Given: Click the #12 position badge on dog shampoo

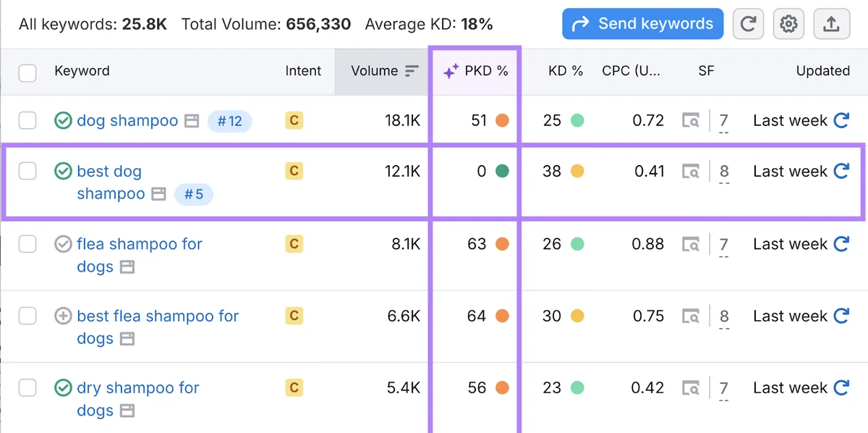Looking at the screenshot, I should pos(230,121).
